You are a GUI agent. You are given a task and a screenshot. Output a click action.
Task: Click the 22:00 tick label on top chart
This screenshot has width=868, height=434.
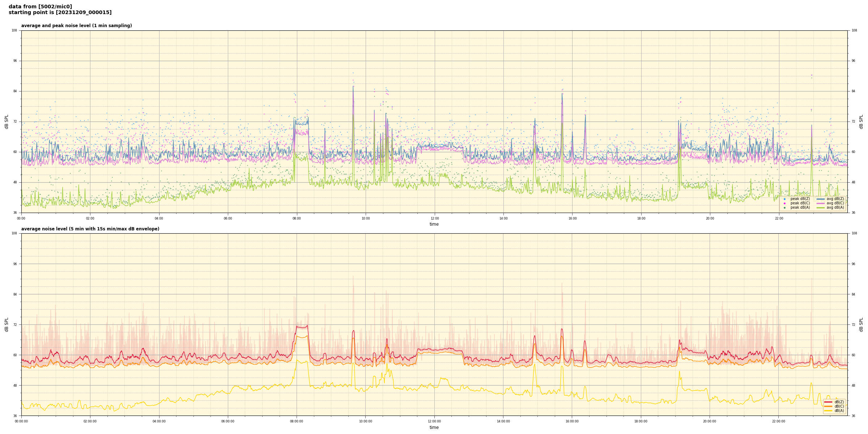coord(779,218)
